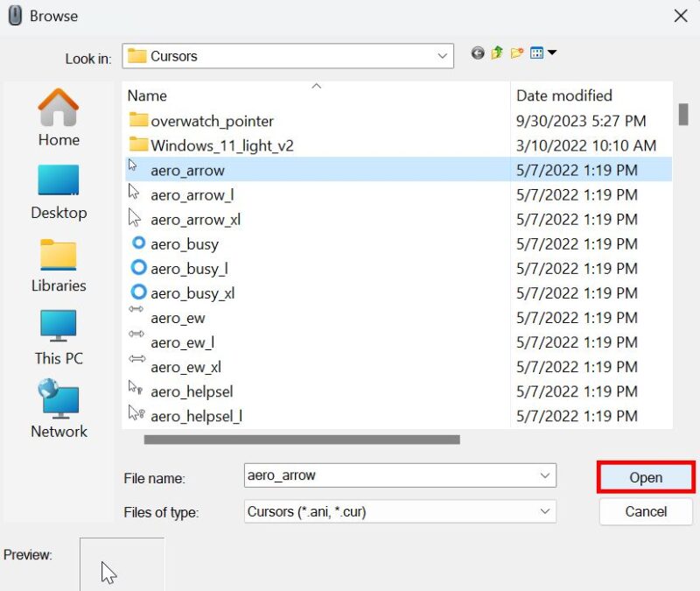Sort files by the Name column header
Viewport: 700px width, 591px height.
point(146,95)
